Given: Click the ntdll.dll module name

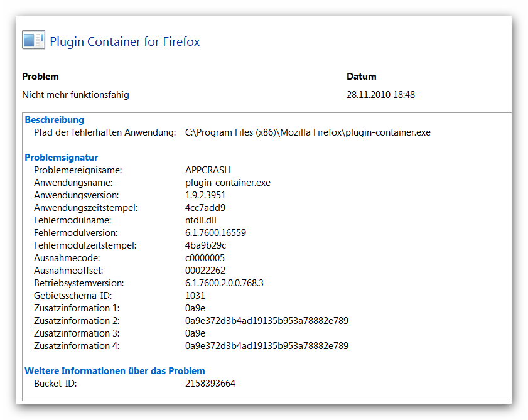Looking at the screenshot, I should tap(200, 220).
